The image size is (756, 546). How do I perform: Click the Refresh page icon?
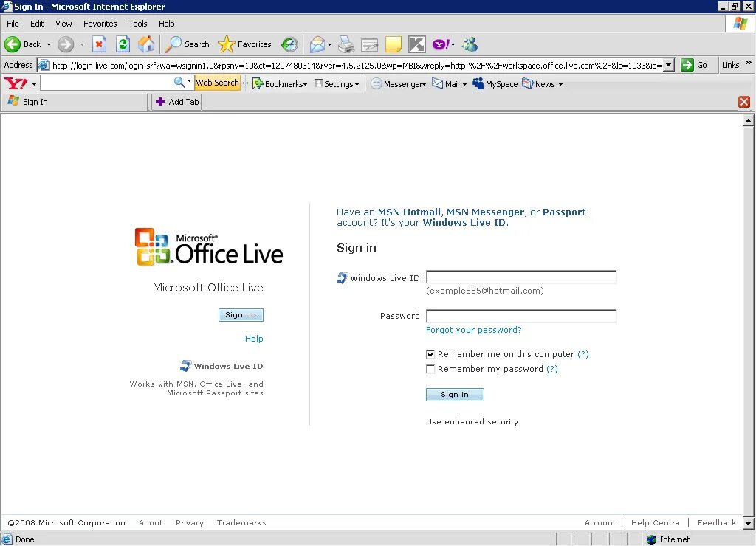tap(123, 44)
